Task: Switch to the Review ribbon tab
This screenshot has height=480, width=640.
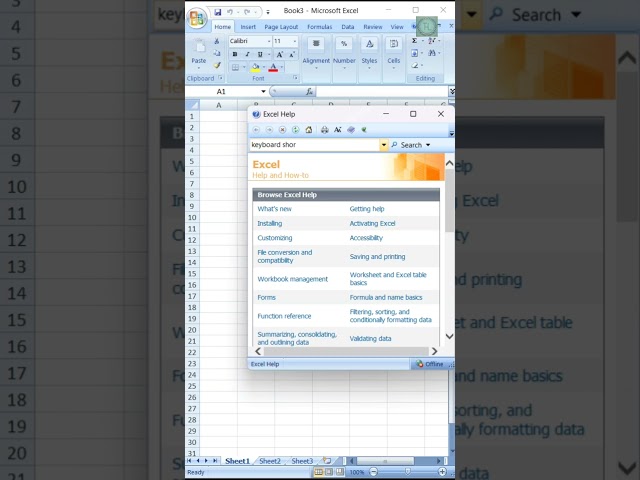Action: [x=373, y=27]
